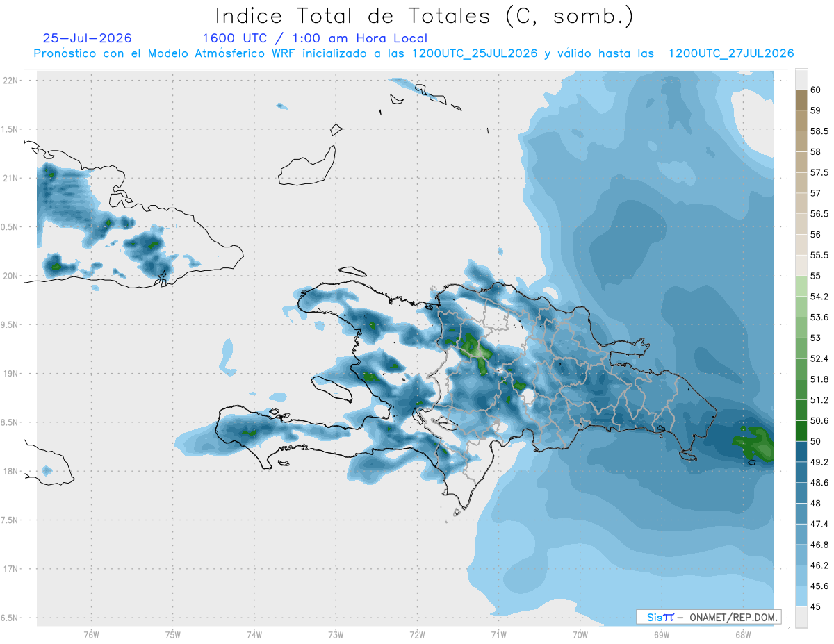The image size is (834, 644).
Task: Pick the dark green colorbar segment above 50
Action: coord(801,431)
